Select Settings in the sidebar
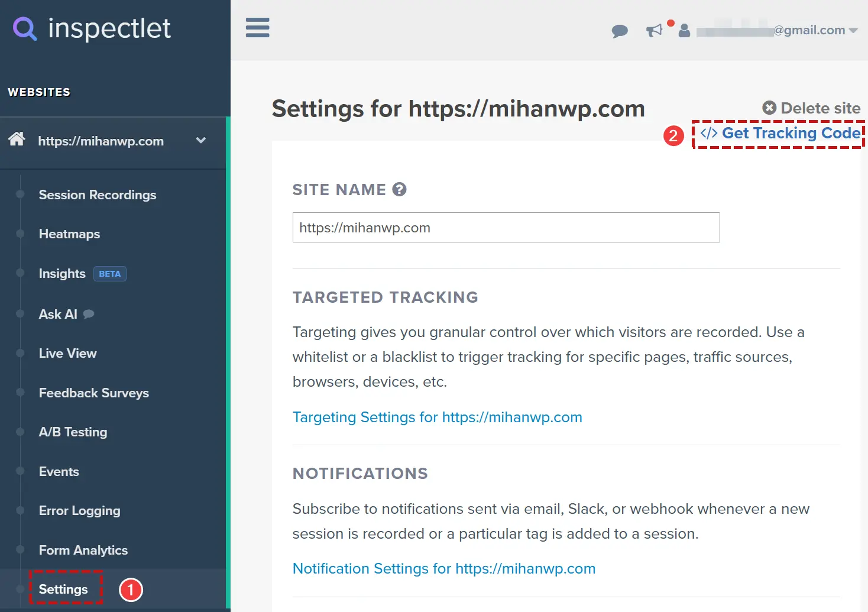868x612 pixels. point(63,590)
